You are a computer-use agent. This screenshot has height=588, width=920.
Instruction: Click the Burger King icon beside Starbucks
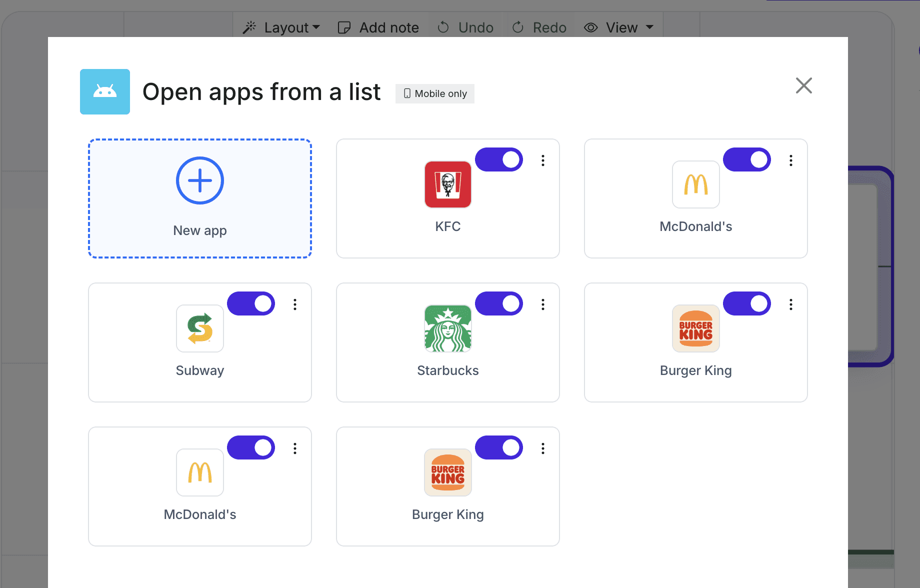pos(696,328)
